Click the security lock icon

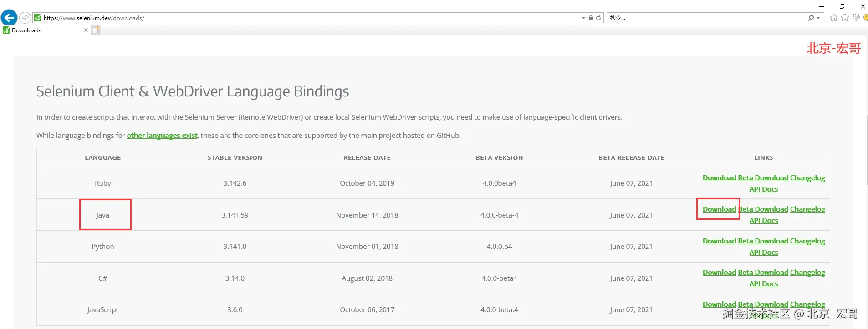pos(591,18)
